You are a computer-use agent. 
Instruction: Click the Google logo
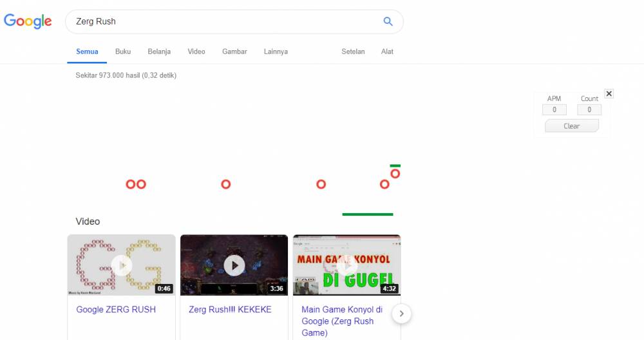[28, 21]
